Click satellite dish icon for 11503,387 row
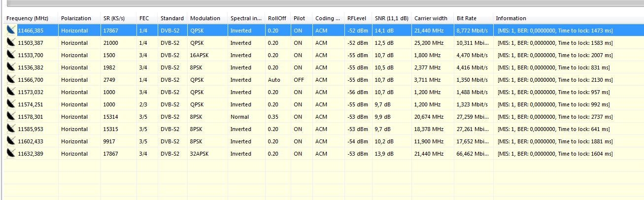 coord(11,43)
